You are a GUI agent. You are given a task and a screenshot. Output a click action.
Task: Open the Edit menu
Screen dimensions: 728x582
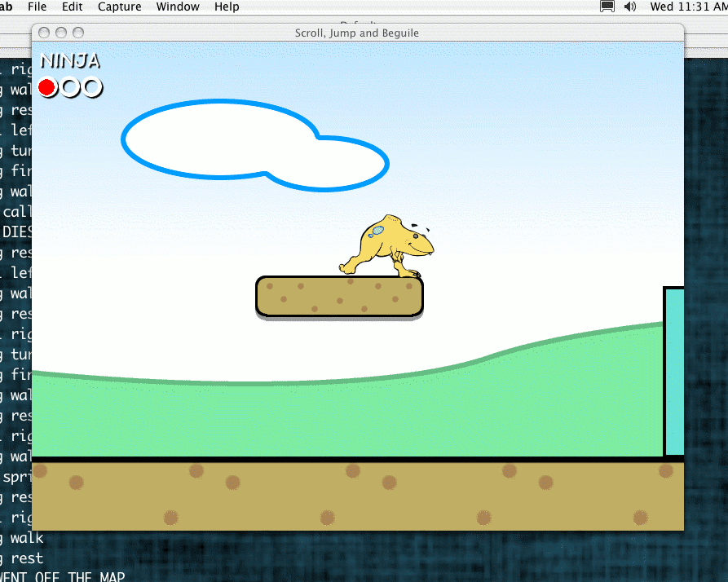click(73, 7)
